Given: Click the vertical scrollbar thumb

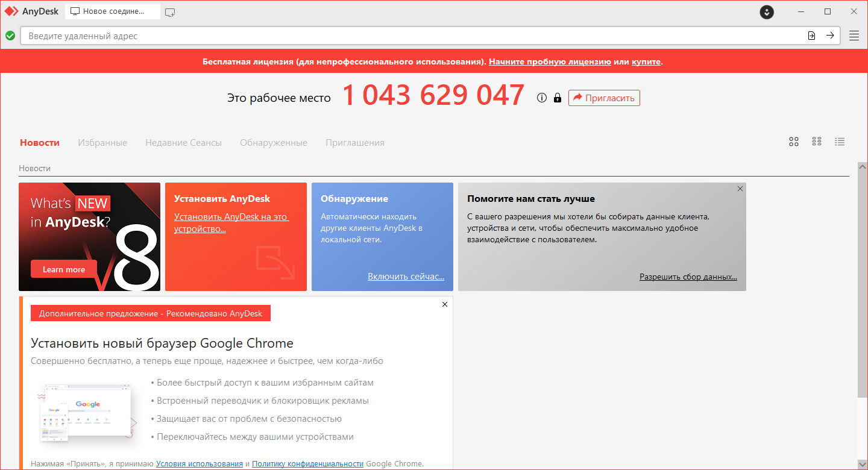Looking at the screenshot, I should (863, 283).
